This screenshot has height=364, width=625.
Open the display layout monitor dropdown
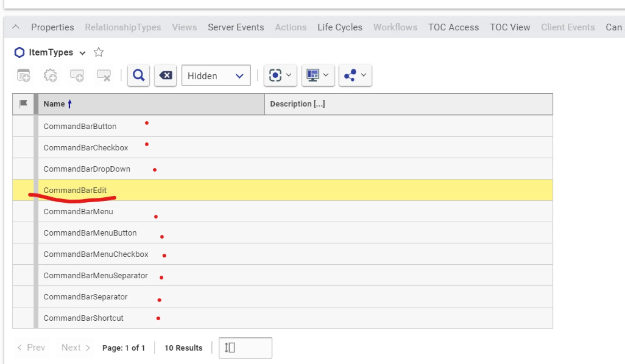tap(318, 75)
